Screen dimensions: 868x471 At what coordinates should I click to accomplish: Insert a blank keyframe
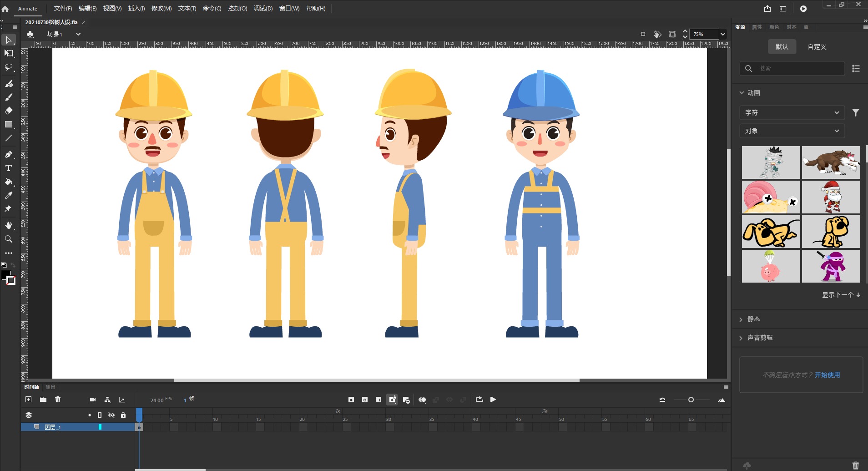[x=365, y=400]
